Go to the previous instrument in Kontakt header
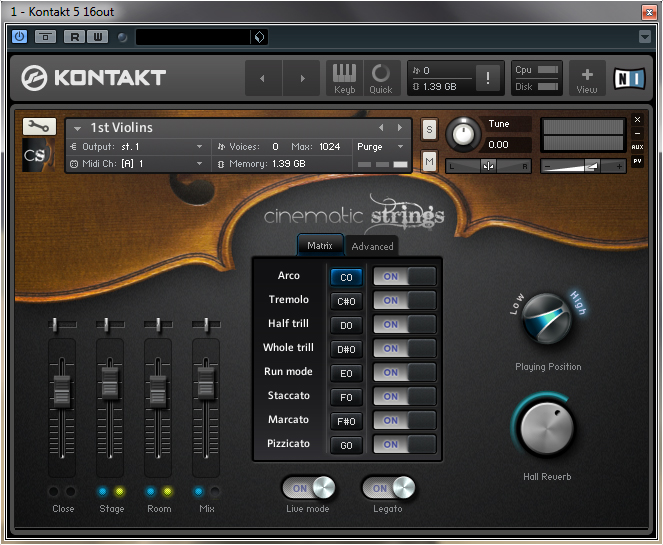This screenshot has height=545, width=663. coord(263,78)
